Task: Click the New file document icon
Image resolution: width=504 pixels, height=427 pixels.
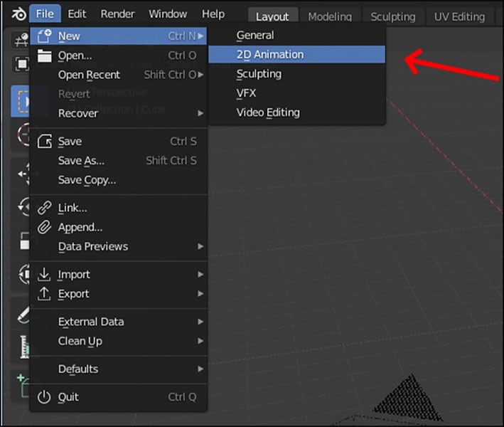Action: [44, 36]
